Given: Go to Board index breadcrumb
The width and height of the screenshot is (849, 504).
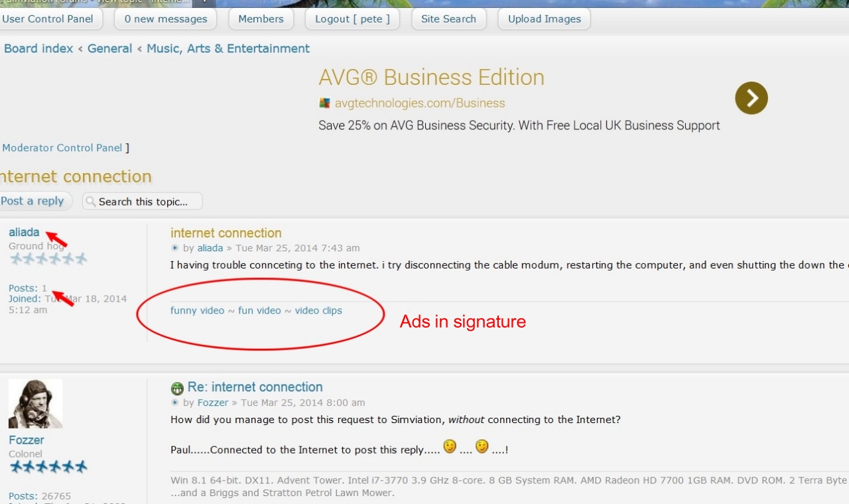Looking at the screenshot, I should (x=38, y=48).
